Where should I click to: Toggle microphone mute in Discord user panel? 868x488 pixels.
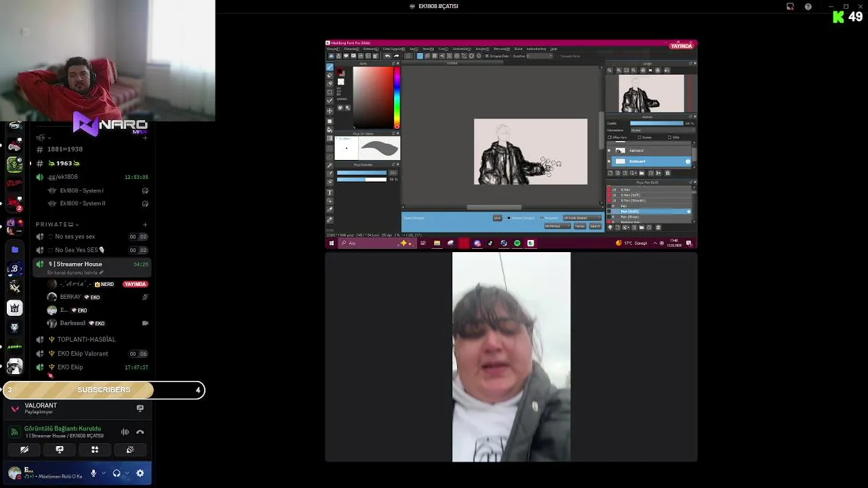coord(94,473)
